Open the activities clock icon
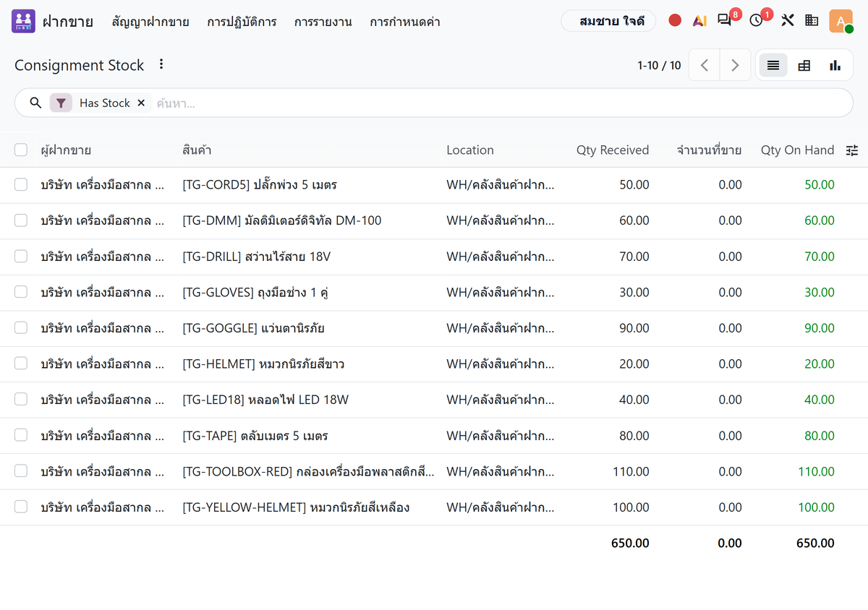The height and width of the screenshot is (610, 868). (x=757, y=21)
